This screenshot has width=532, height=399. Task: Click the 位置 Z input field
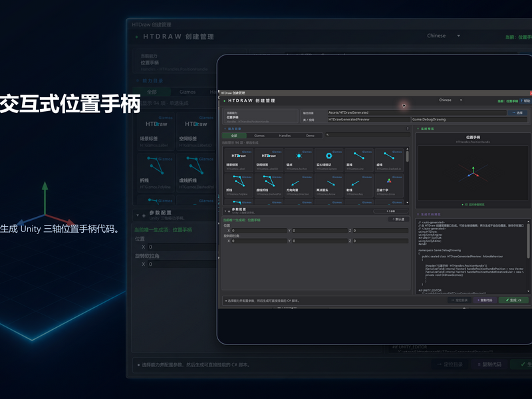[x=380, y=231]
